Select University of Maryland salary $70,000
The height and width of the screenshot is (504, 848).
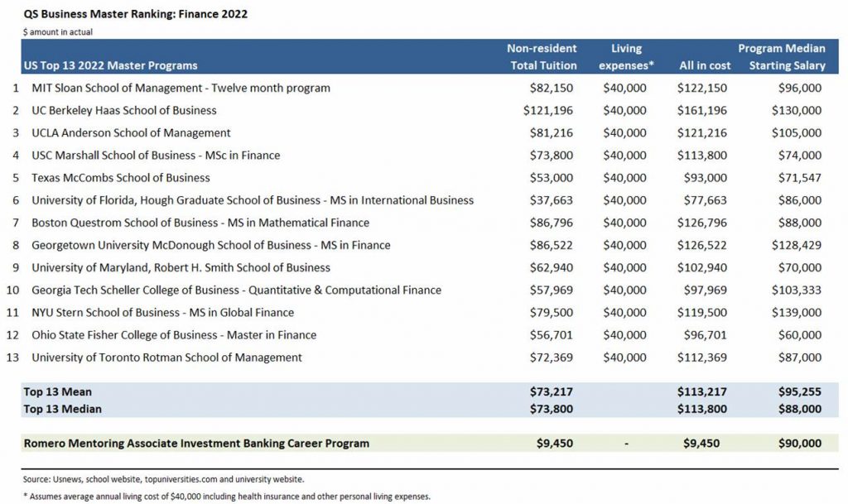(800, 268)
